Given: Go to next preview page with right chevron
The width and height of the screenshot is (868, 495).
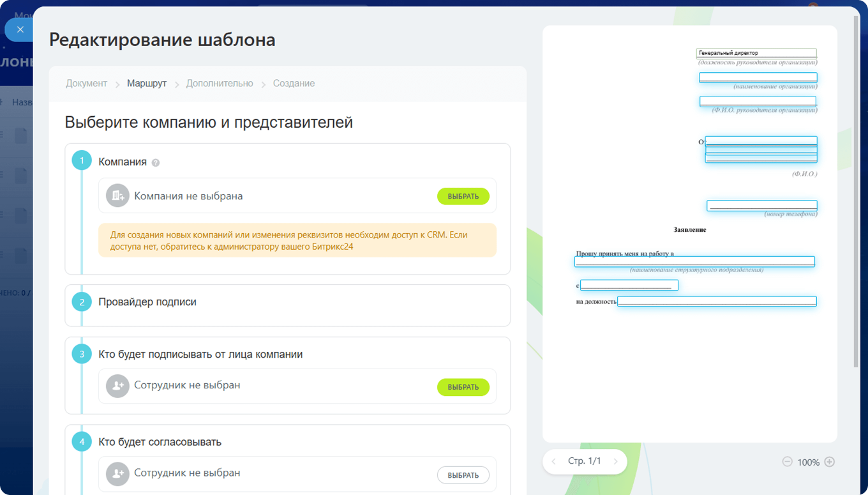Looking at the screenshot, I should tap(615, 461).
